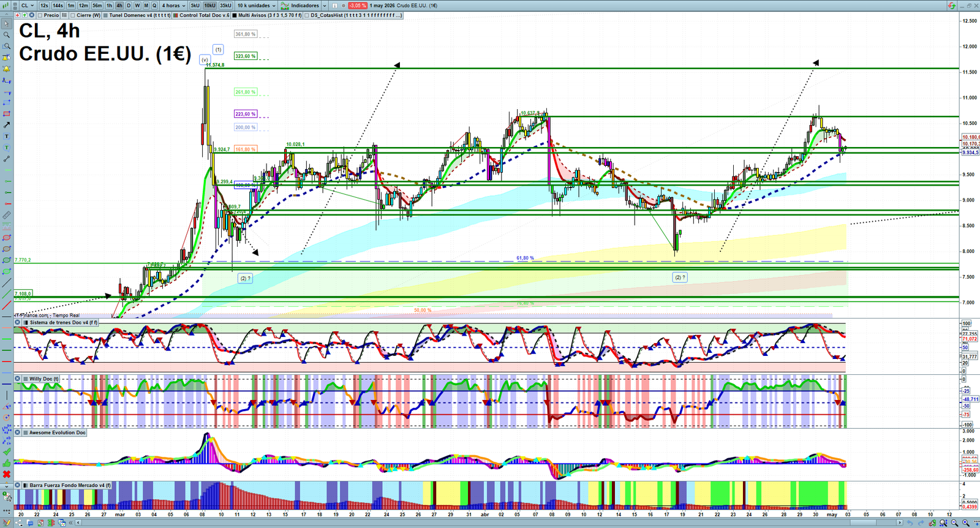Click the -3,05 % variation badge
Image resolution: width=980 pixels, height=528 pixels.
pos(358,6)
